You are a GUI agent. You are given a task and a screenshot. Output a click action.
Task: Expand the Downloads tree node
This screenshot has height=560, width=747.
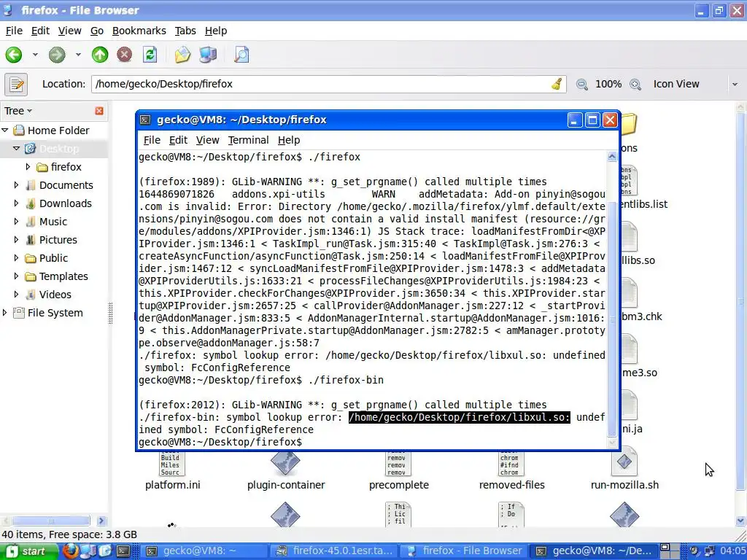(x=16, y=203)
